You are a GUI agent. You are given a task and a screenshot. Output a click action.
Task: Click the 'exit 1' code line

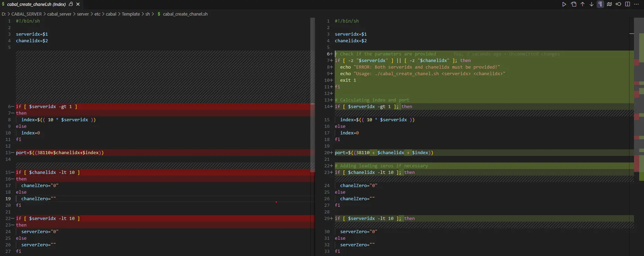tap(348, 80)
